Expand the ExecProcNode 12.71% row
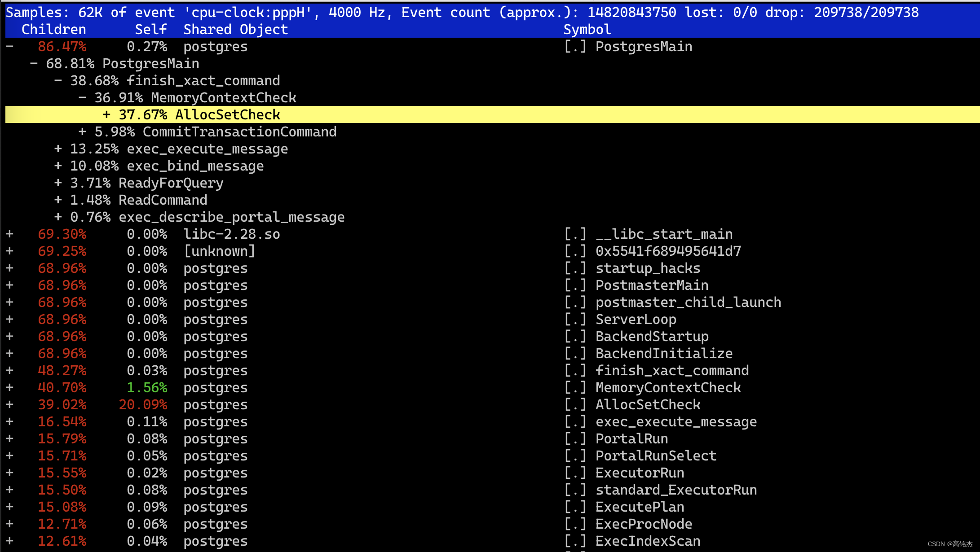The height and width of the screenshot is (552, 980). (x=9, y=524)
